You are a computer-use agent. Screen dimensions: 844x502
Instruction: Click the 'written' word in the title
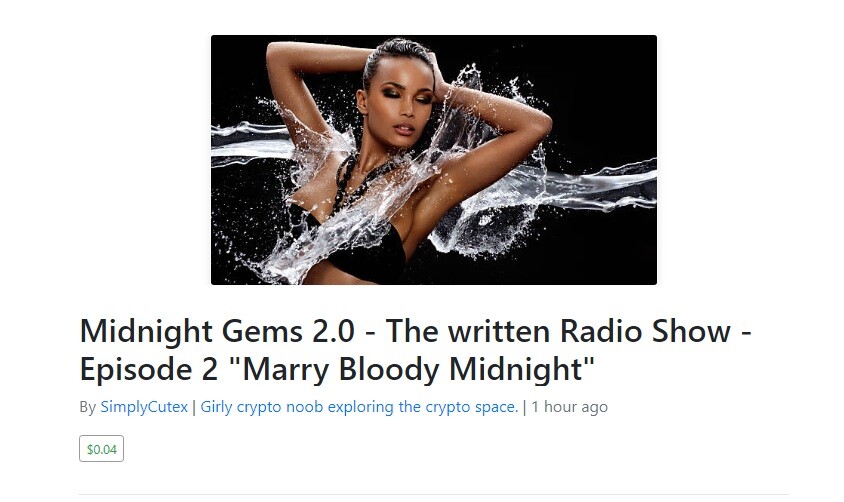500,330
